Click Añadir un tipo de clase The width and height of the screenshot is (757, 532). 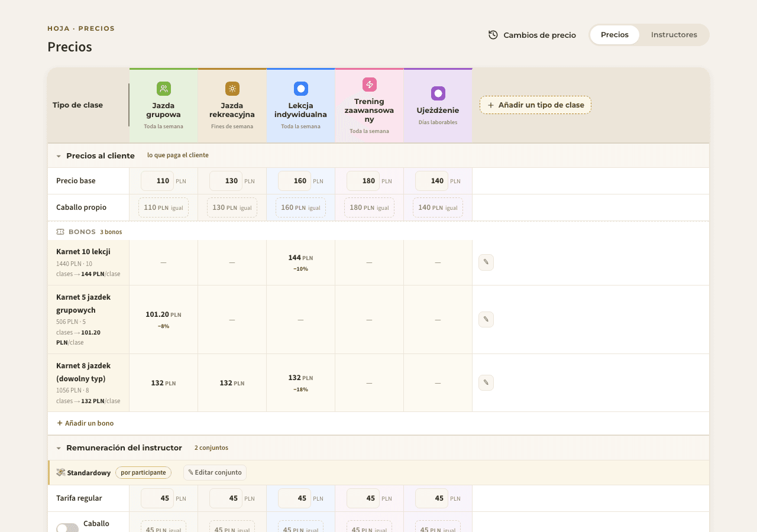[x=535, y=105]
